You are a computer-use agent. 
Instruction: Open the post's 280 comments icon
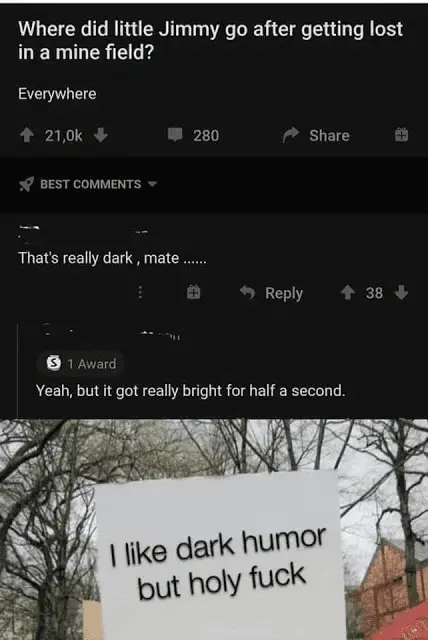click(175, 135)
